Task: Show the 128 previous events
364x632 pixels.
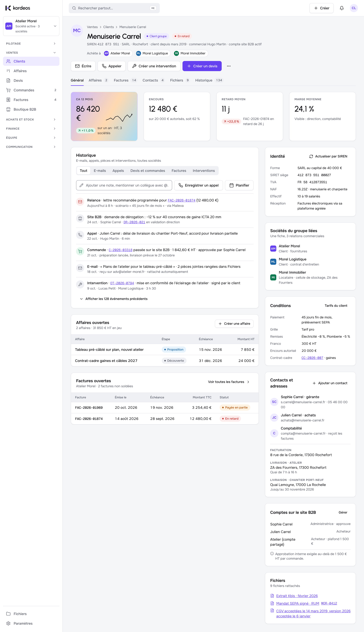Action: coord(114,299)
